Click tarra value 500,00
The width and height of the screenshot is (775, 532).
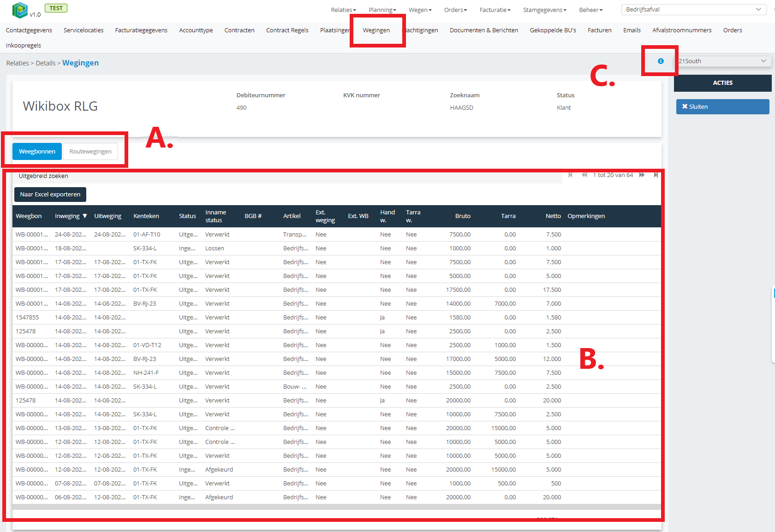507,483
